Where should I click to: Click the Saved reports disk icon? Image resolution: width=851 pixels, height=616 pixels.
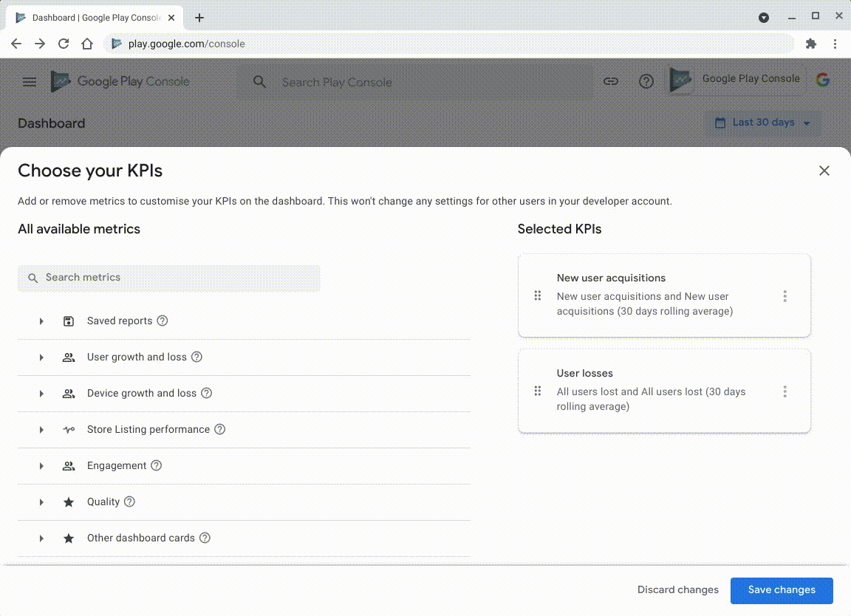pyautogui.click(x=69, y=321)
